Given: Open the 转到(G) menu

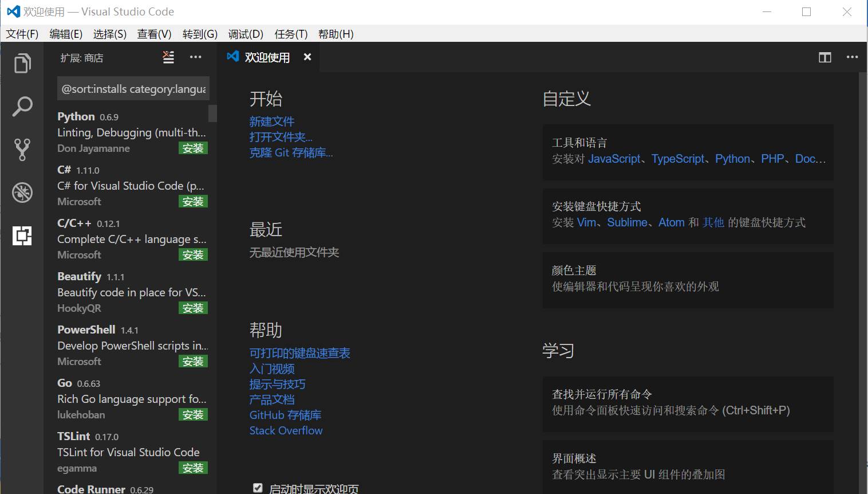Looking at the screenshot, I should click(x=200, y=34).
